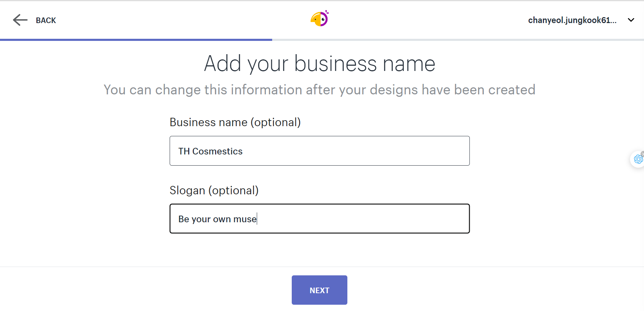
Task: Click the subtitle about changing information later
Action: coord(319,90)
